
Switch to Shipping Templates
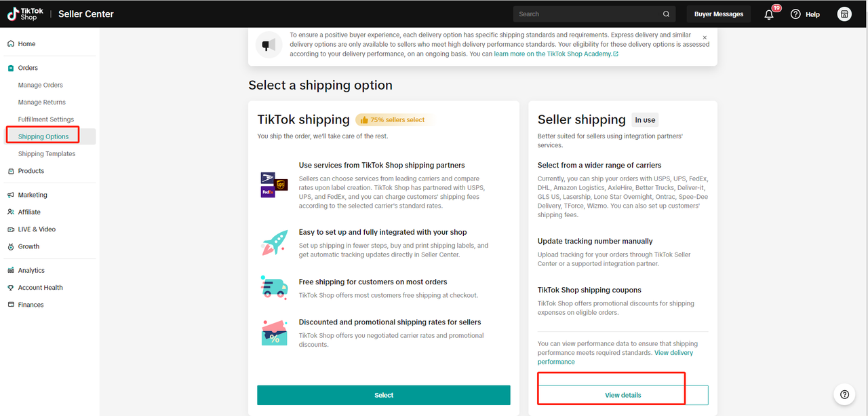tap(47, 153)
